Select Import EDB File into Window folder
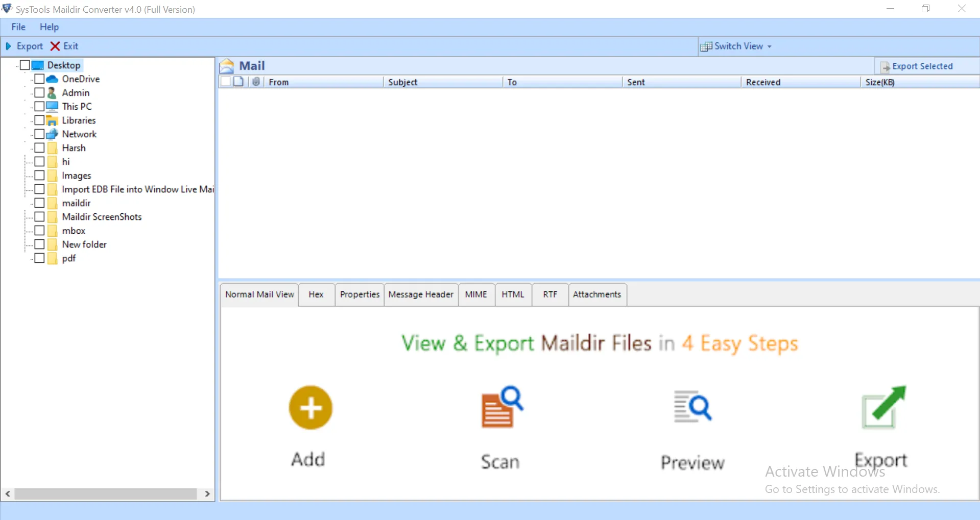 (x=138, y=189)
